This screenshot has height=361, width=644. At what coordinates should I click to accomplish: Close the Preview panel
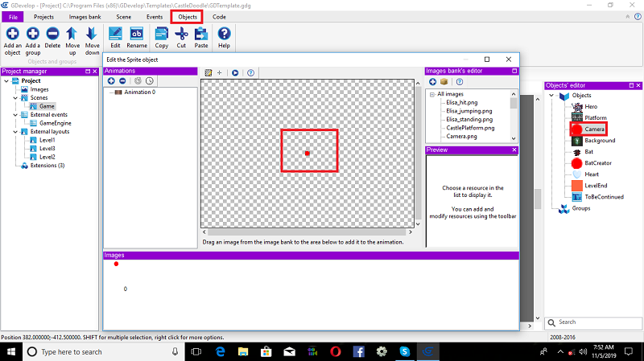[x=514, y=150]
